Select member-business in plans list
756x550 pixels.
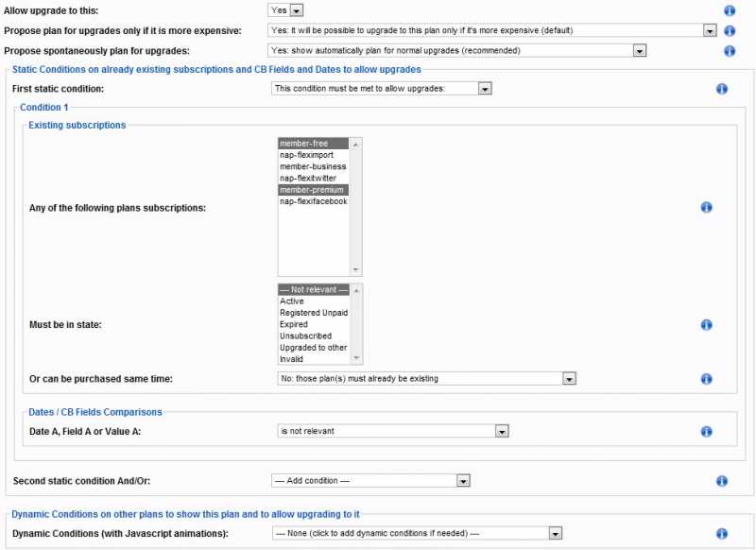[x=314, y=166]
